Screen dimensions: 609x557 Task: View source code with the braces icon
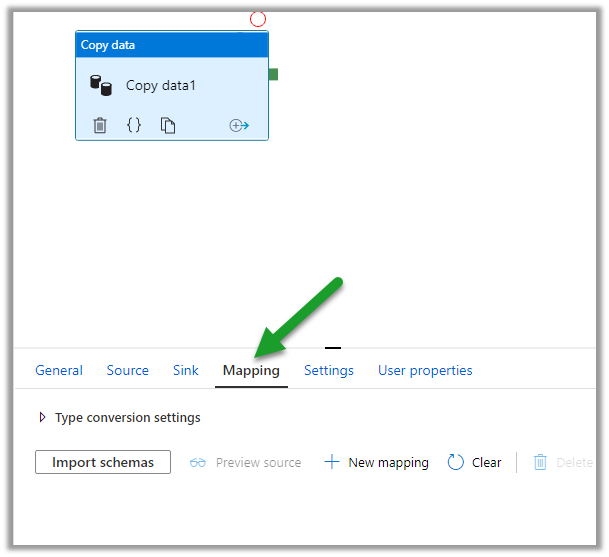(134, 125)
